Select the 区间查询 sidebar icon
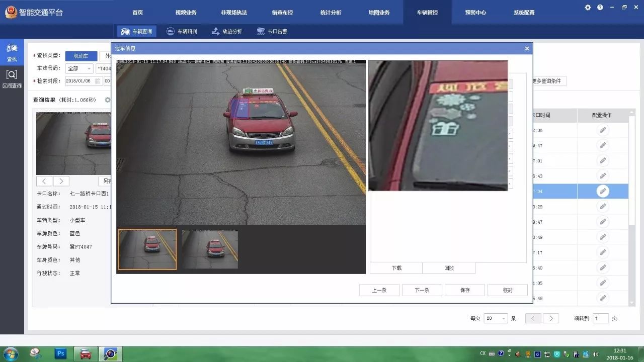This screenshot has width=644, height=362. (x=12, y=79)
